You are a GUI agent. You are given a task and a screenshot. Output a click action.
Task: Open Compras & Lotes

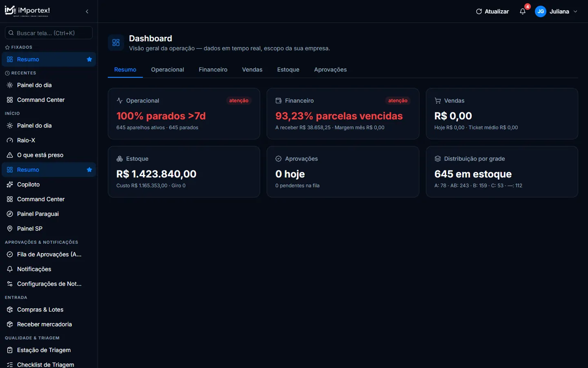pyautogui.click(x=49, y=310)
